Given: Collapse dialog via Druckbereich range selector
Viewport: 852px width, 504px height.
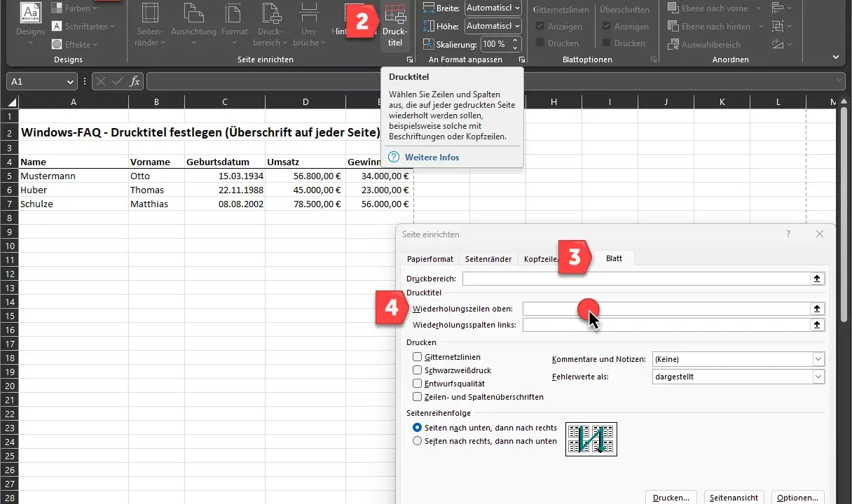Looking at the screenshot, I should (817, 279).
